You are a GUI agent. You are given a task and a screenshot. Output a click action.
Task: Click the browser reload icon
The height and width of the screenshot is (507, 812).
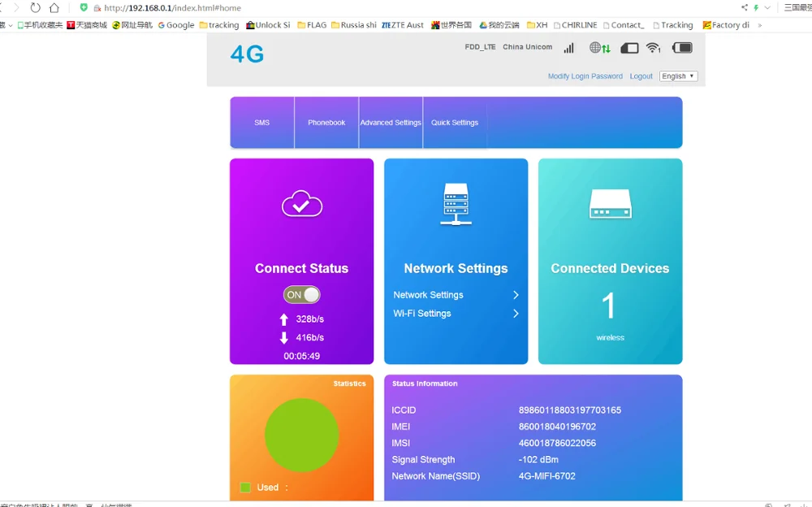point(35,8)
